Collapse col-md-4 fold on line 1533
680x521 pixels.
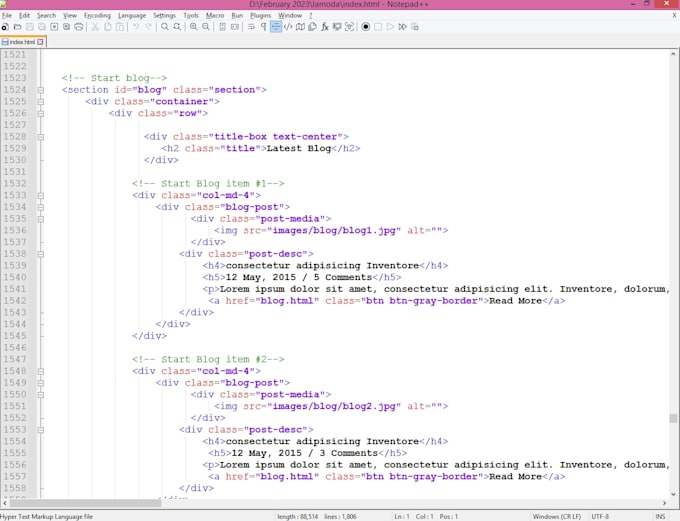(40, 195)
